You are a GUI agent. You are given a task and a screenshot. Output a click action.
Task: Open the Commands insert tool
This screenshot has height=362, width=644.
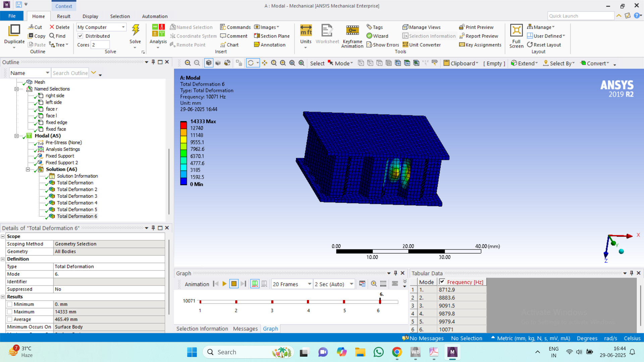[x=235, y=27]
